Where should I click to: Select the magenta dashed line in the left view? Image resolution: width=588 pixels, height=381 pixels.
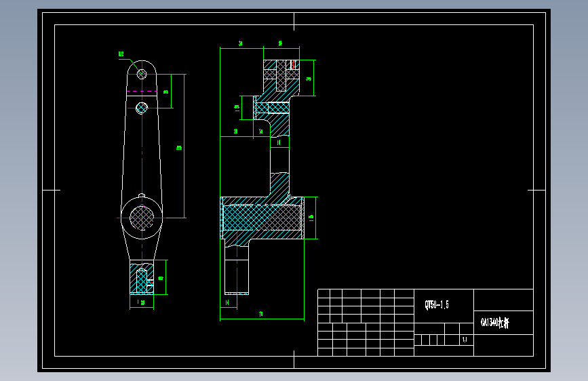142,91
